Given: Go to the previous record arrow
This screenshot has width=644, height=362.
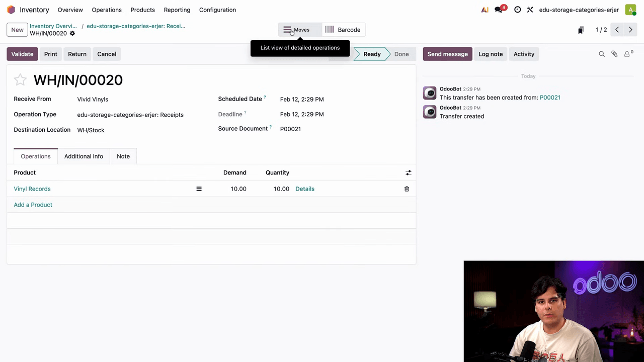Looking at the screenshot, I should pos(617,30).
